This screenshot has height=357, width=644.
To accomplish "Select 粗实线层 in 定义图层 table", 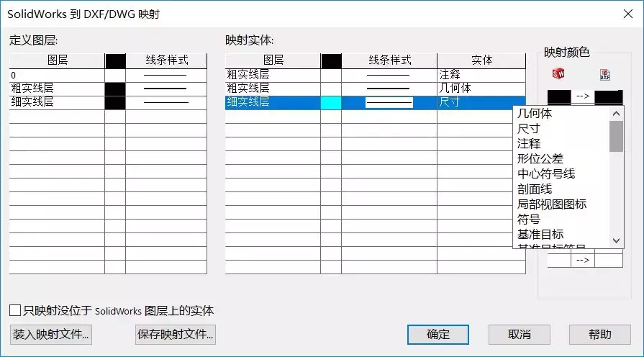I will pyautogui.click(x=57, y=89).
